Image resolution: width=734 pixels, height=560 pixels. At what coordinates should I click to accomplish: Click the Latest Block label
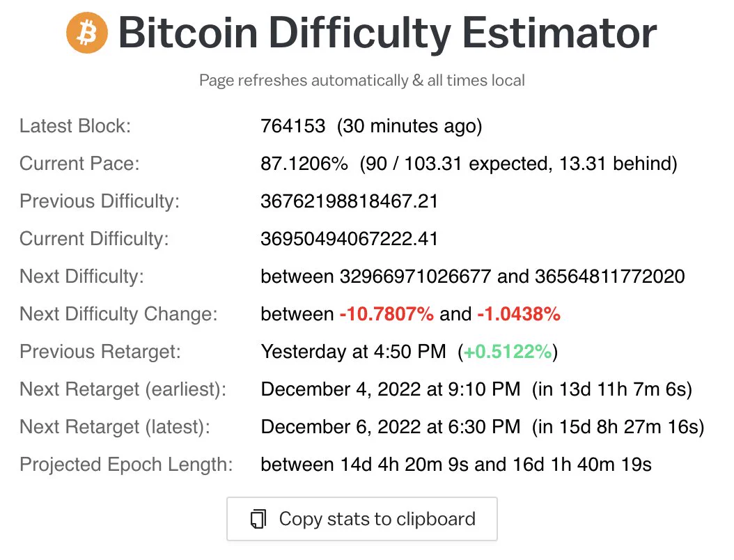click(75, 126)
